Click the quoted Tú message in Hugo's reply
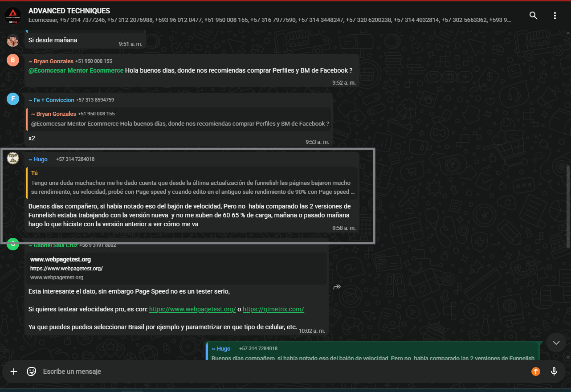Viewport: 571px width, 392px height. [x=192, y=183]
